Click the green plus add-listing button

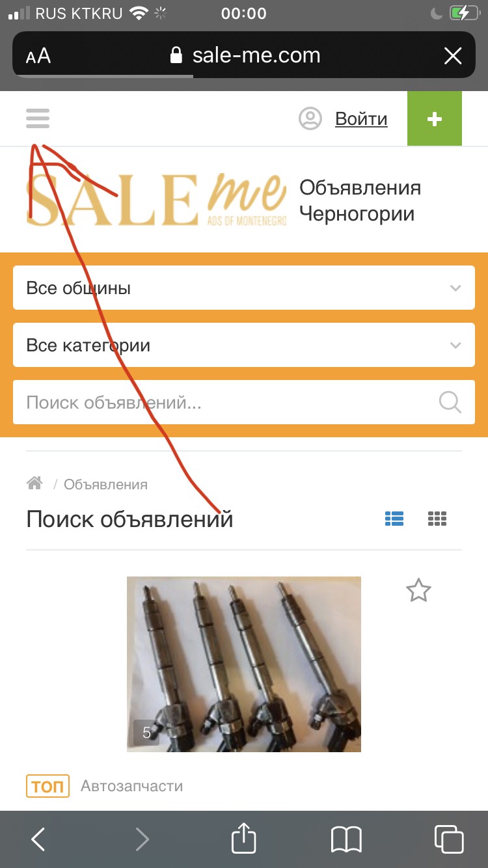(x=435, y=118)
